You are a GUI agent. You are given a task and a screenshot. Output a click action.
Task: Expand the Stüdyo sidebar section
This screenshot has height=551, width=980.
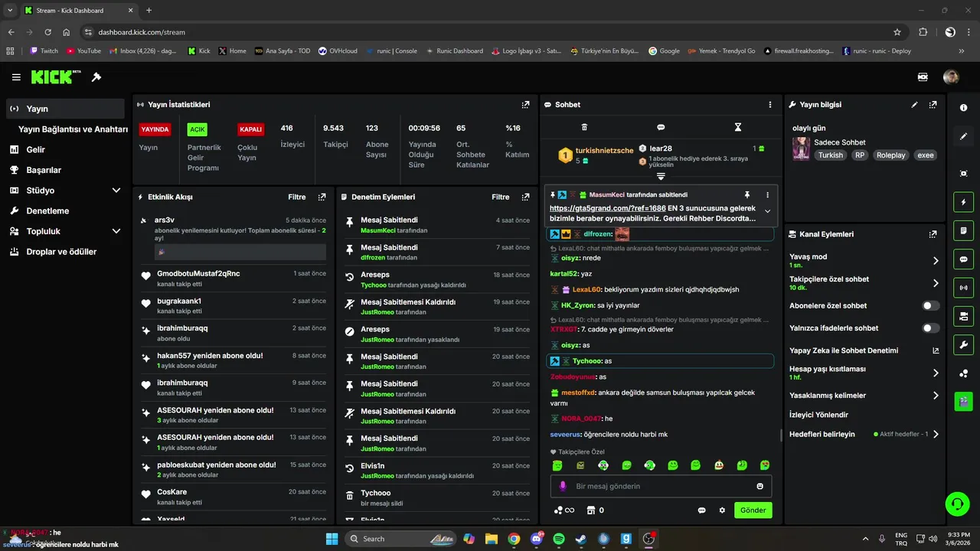(x=116, y=191)
